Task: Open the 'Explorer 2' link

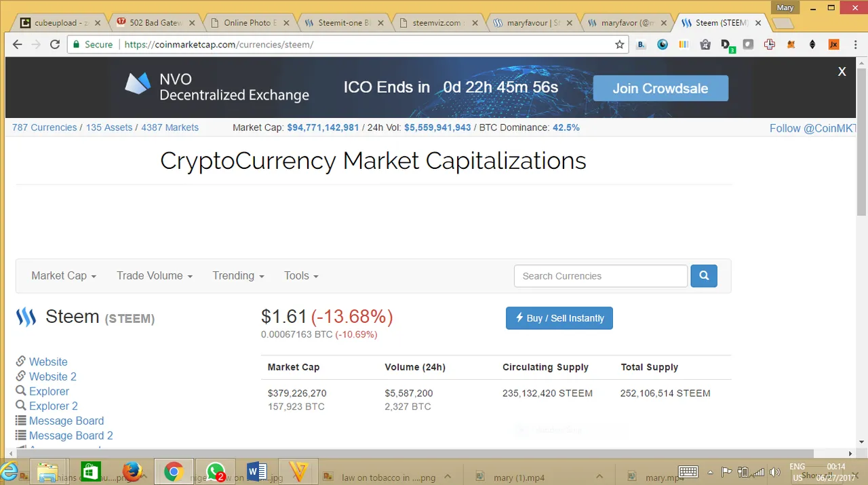Action: [x=54, y=406]
